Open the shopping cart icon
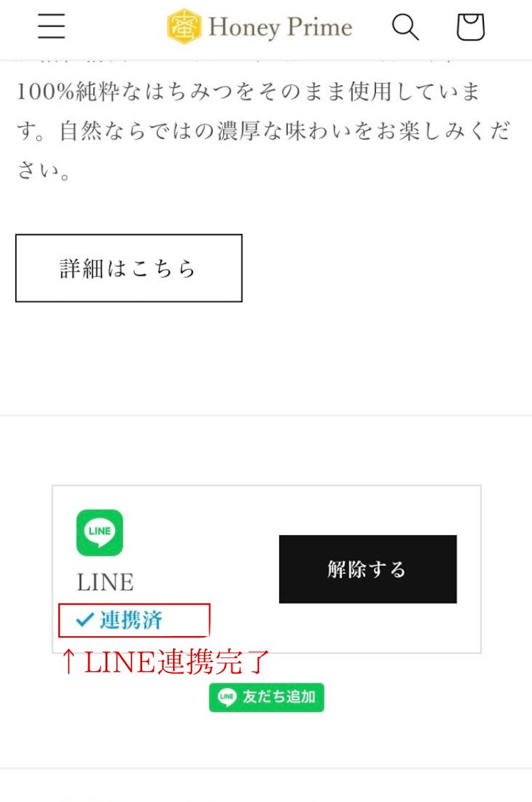 click(x=470, y=27)
